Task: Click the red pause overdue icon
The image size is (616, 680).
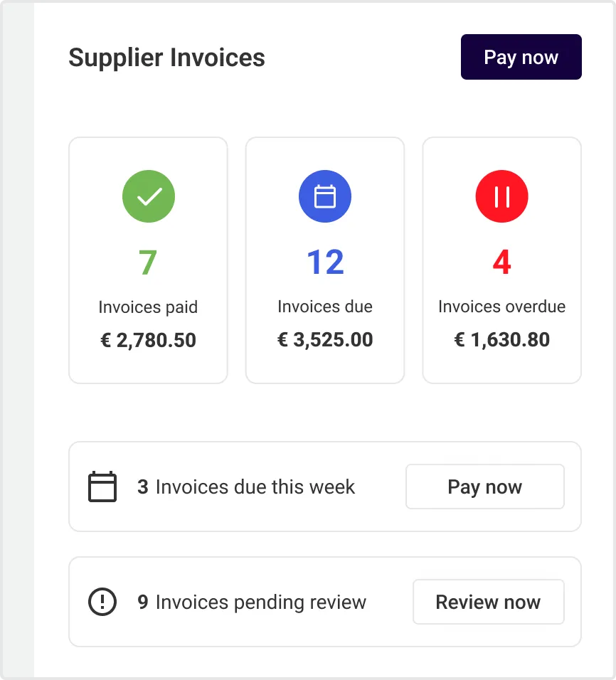Action: (x=502, y=196)
